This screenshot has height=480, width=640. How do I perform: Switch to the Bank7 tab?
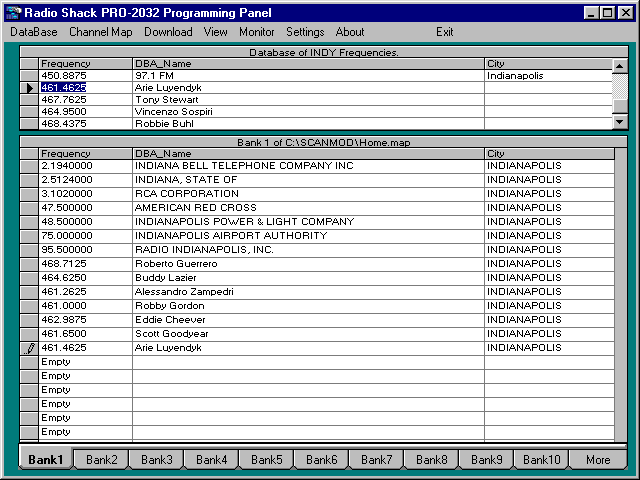point(376,460)
